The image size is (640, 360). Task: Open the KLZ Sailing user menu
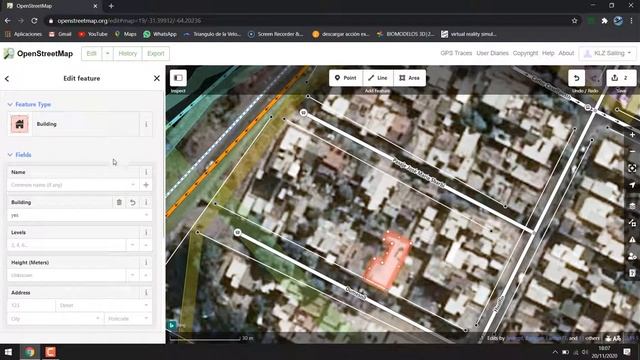(x=608, y=53)
